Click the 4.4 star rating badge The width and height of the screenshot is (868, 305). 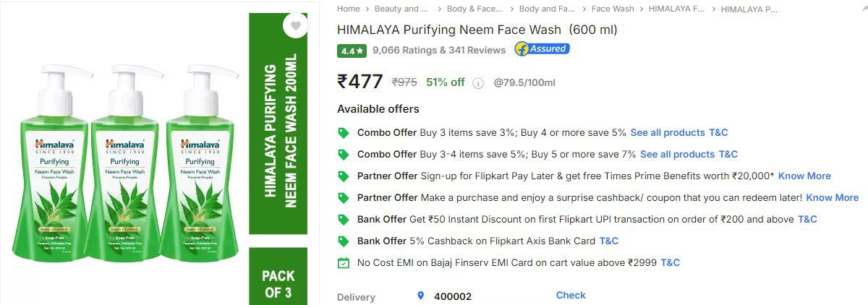point(352,51)
